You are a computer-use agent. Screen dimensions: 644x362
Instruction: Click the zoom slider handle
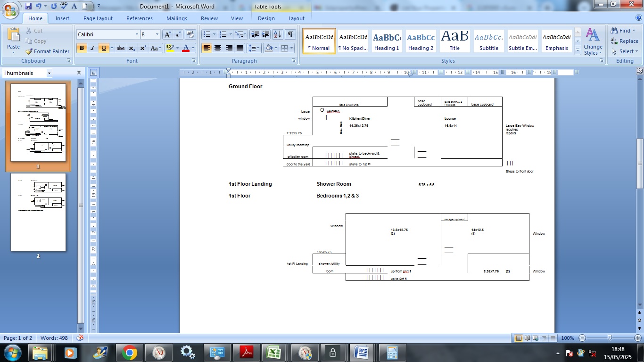(x=610, y=338)
